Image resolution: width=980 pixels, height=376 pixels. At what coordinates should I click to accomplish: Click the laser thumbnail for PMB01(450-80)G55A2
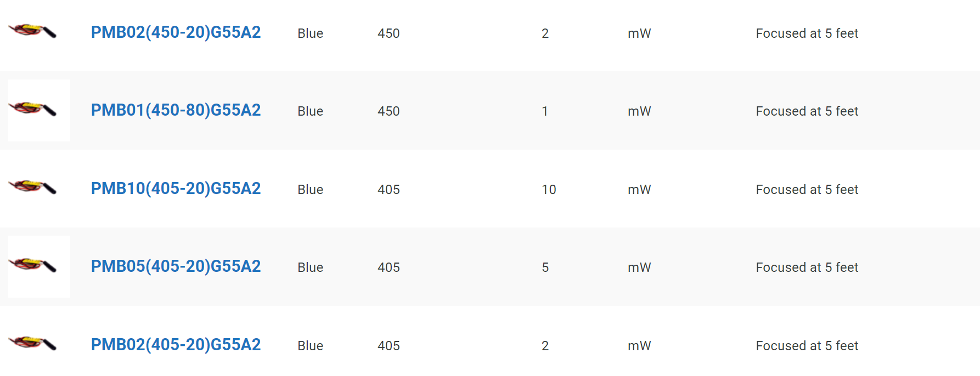click(39, 110)
